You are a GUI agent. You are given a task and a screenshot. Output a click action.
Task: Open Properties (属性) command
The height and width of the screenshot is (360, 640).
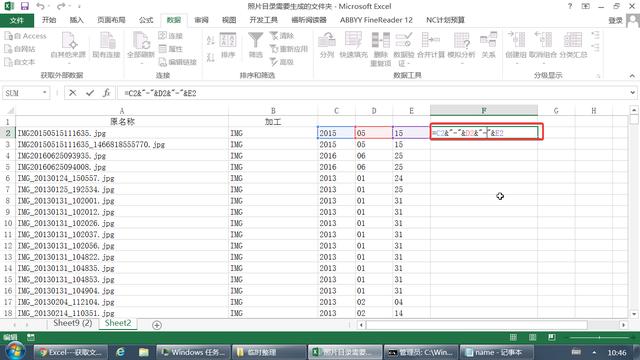pyautogui.click(x=171, y=49)
